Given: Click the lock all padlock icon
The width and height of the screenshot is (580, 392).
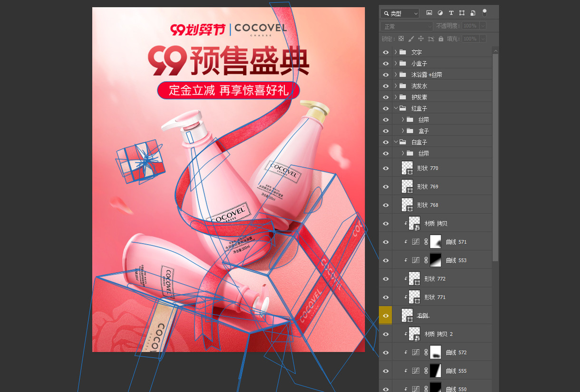Looking at the screenshot, I should [x=441, y=38].
